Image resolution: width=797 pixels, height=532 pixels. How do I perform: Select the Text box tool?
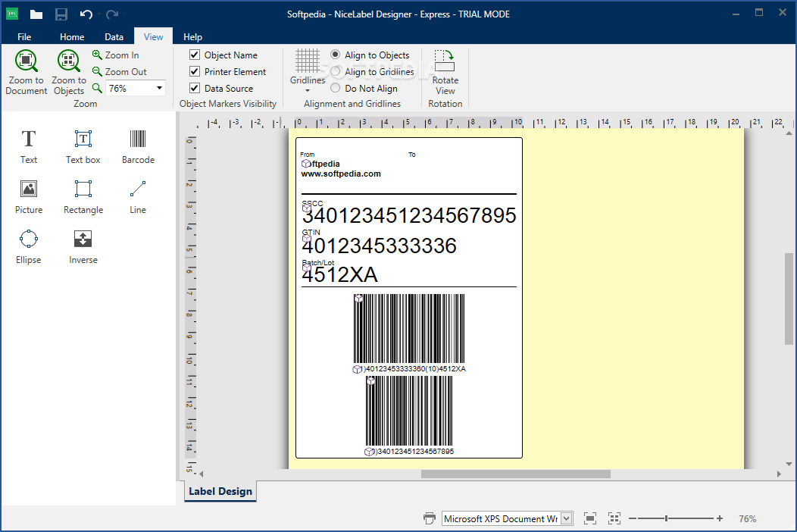83,146
